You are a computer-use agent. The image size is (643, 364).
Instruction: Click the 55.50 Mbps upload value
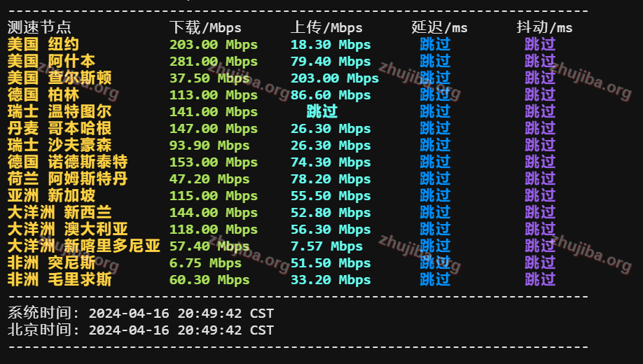point(331,195)
